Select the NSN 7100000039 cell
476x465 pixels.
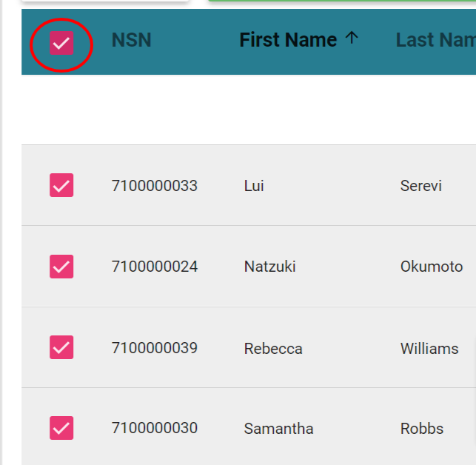point(155,348)
